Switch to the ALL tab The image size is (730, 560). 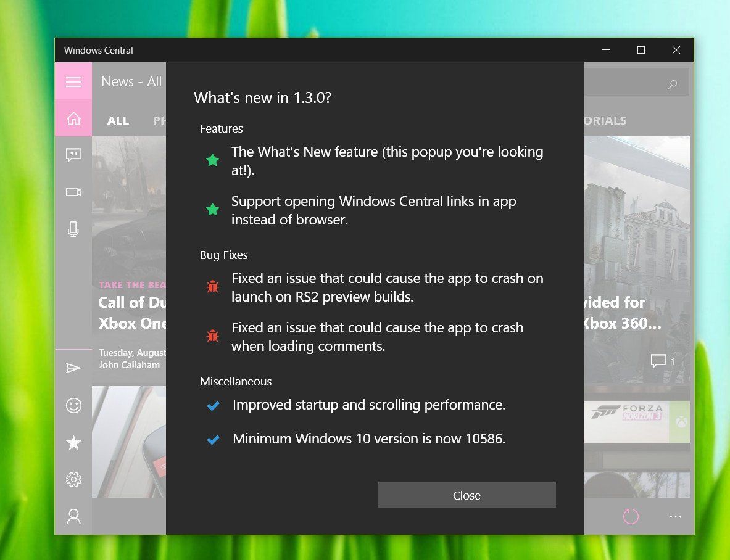coord(118,120)
